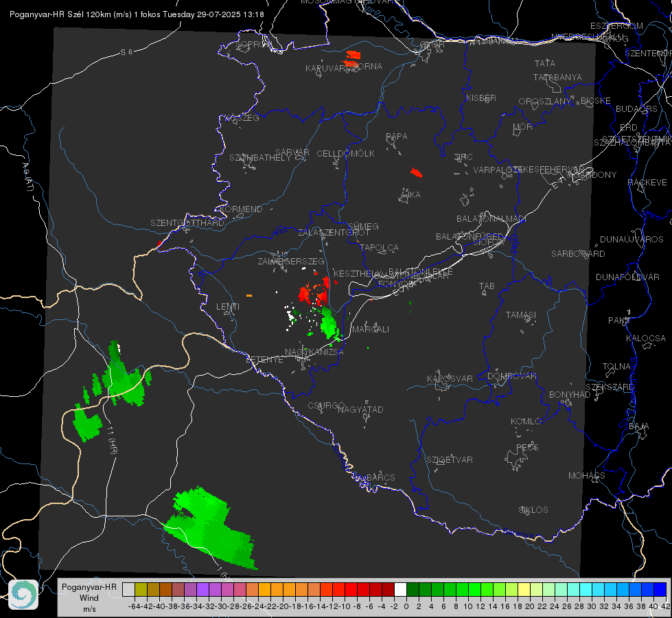The width and height of the screenshot is (672, 618).
Task: Click the KALOCSA town label
Action: point(646,339)
